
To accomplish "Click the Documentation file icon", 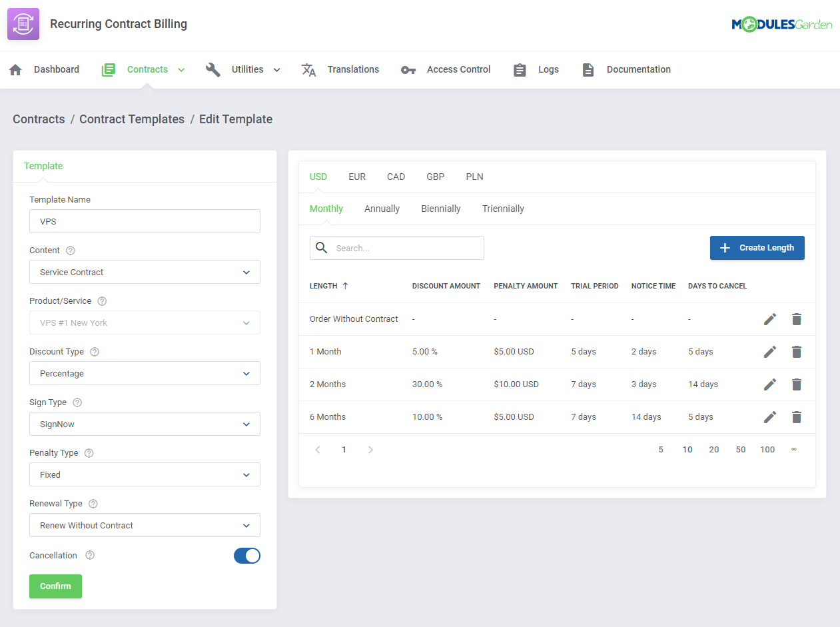I will pyautogui.click(x=588, y=69).
